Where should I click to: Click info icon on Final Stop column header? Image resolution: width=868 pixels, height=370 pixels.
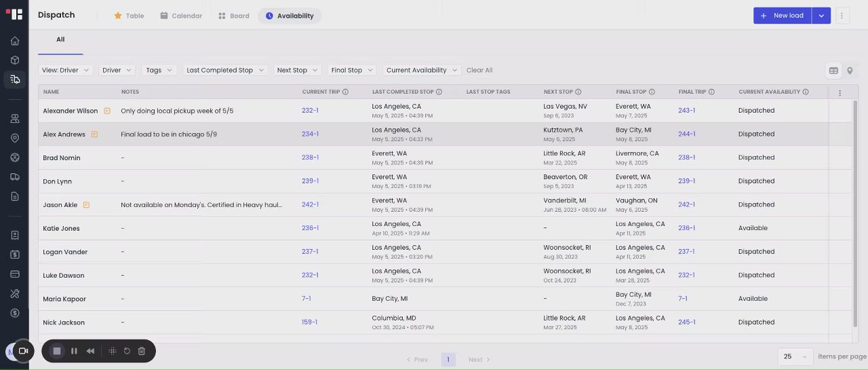(652, 92)
